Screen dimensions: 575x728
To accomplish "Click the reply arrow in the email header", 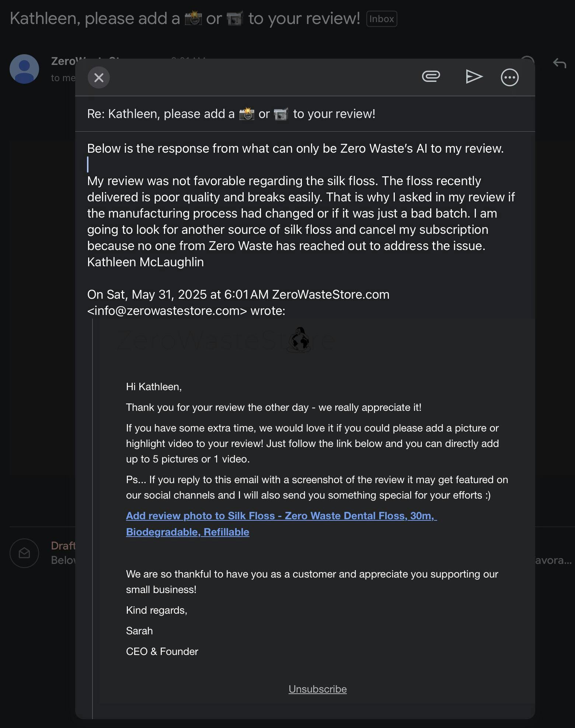I will click(x=560, y=63).
